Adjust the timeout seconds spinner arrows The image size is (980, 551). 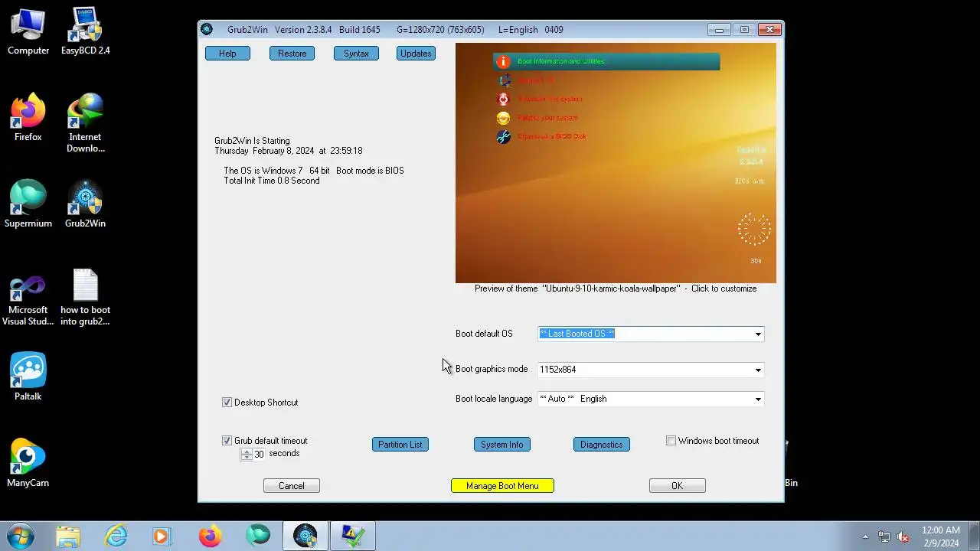(x=246, y=454)
